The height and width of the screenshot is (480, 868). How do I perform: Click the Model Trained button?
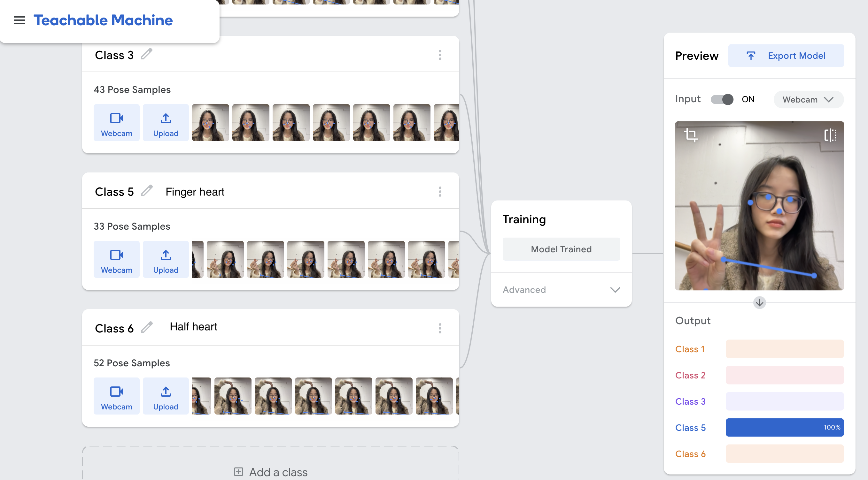tap(561, 249)
